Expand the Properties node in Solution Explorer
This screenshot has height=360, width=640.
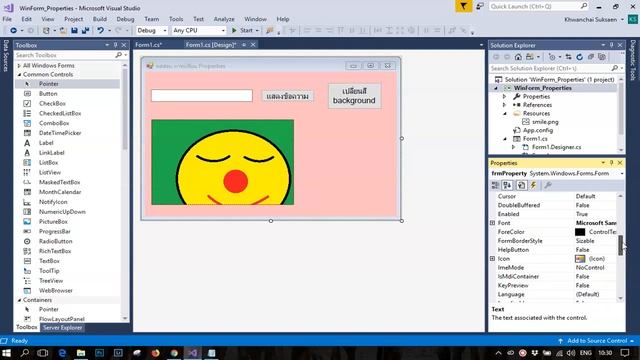(505, 96)
